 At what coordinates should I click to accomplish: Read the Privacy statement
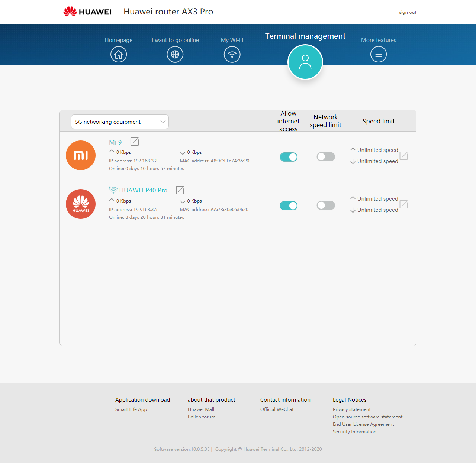pos(352,409)
